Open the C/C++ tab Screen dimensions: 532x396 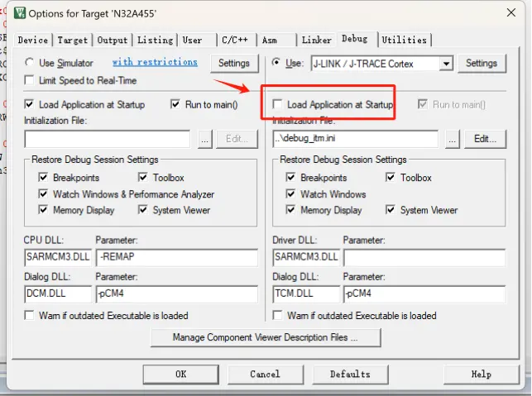[x=237, y=40]
